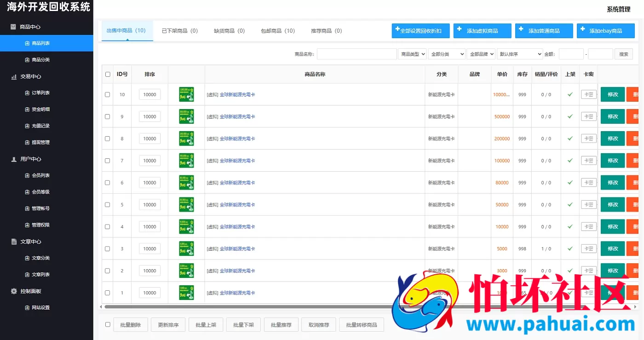Open the product thumbnail in row ID 7
Viewport: 644px width, 340px height.
coord(186,161)
